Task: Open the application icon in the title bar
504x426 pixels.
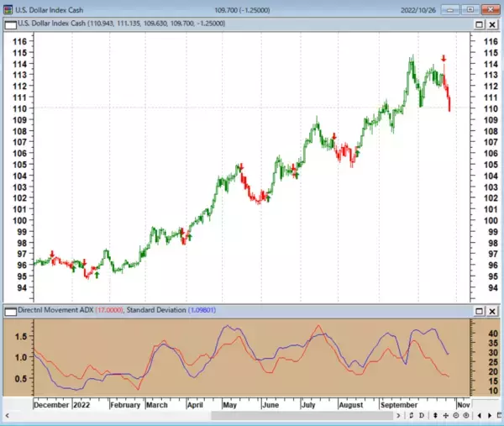Action: [8, 9]
